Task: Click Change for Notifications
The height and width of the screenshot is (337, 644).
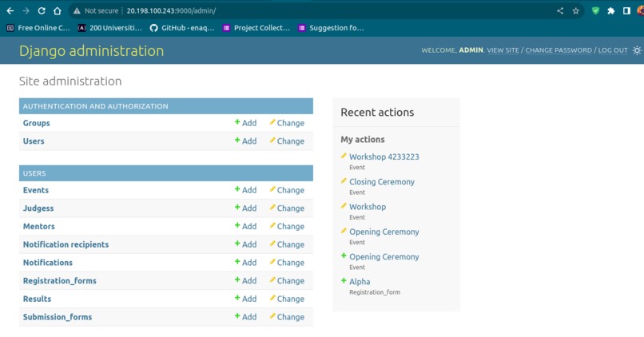Action: tap(287, 263)
